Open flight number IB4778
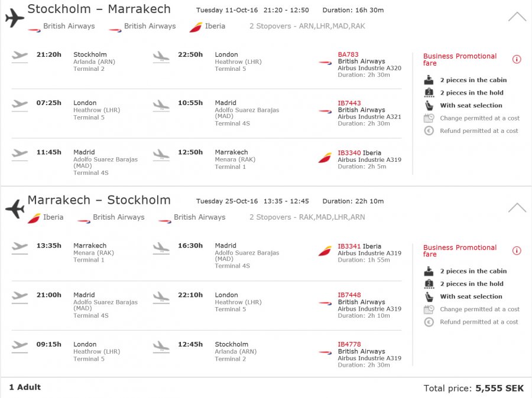This screenshot has height=398, width=532. coord(349,344)
